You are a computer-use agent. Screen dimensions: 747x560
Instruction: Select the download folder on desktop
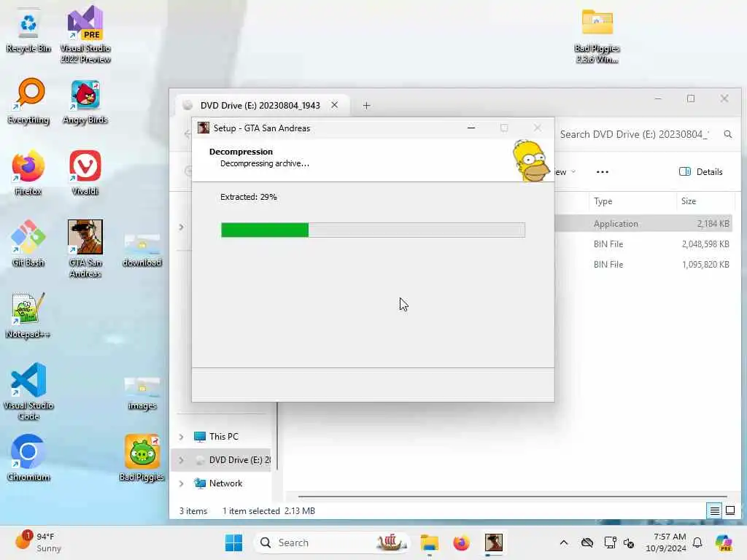point(142,249)
